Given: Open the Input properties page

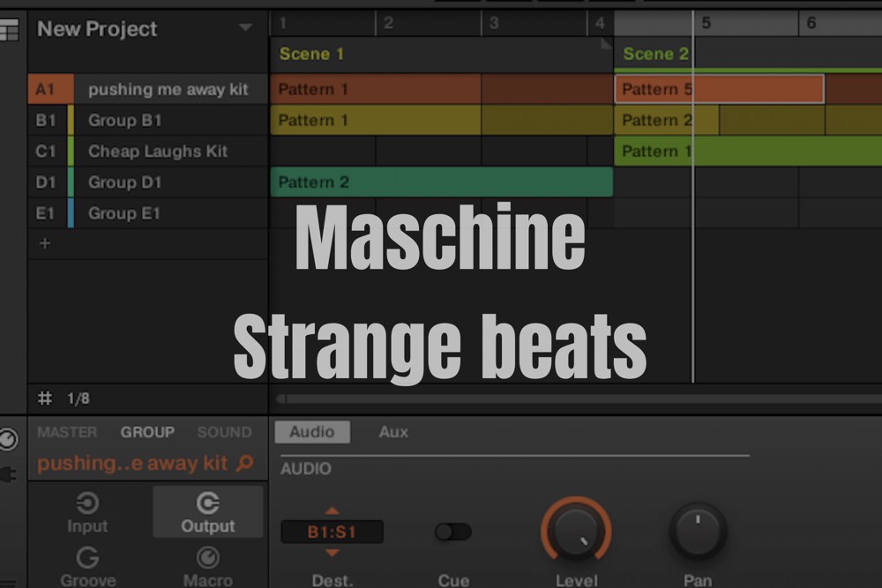Looking at the screenshot, I should (x=87, y=512).
